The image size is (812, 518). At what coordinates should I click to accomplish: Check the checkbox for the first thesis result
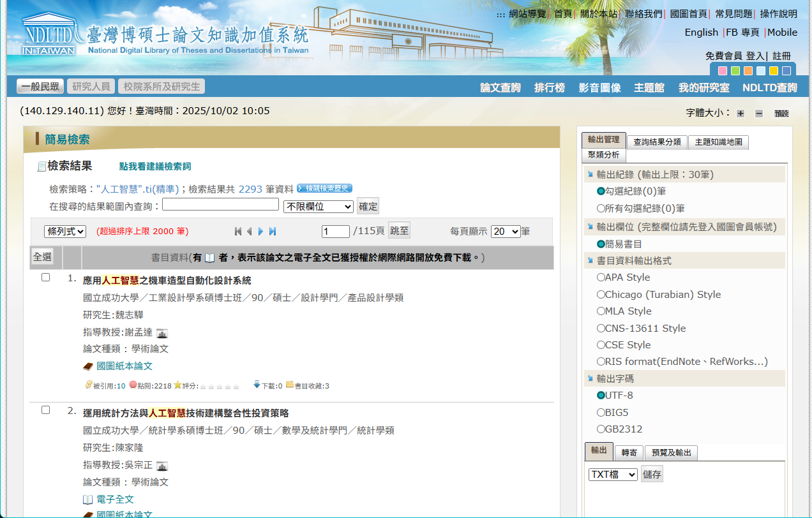click(45, 277)
